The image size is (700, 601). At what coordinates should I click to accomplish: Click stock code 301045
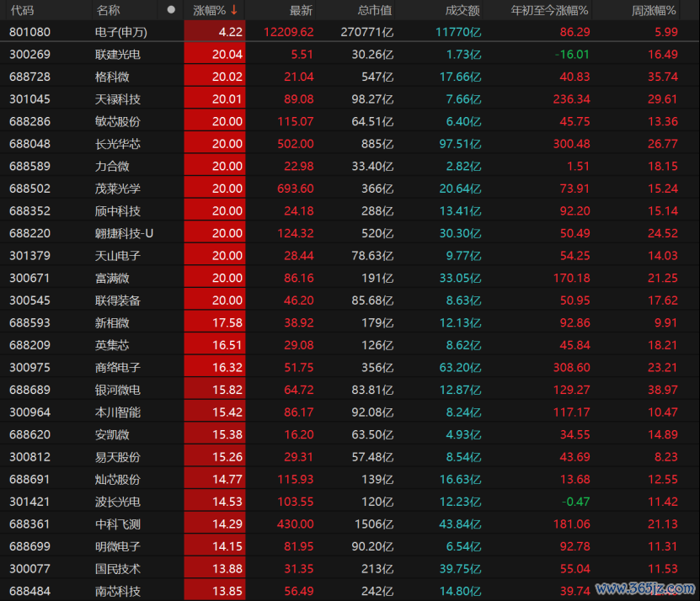click(x=30, y=99)
